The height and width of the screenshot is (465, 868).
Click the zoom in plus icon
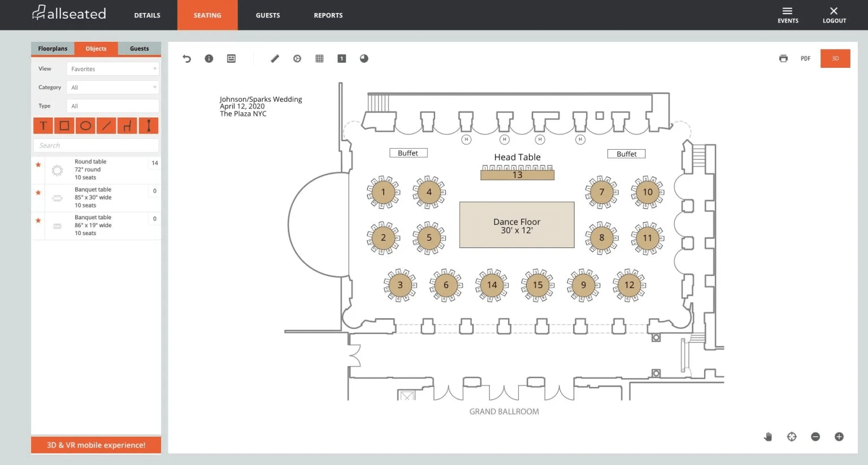click(x=839, y=437)
